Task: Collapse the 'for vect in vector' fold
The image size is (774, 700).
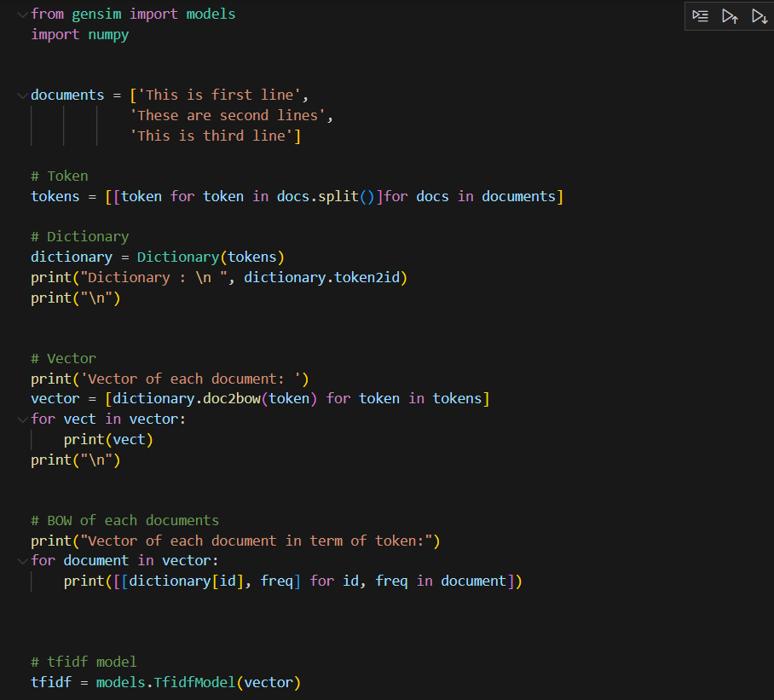Action: (x=22, y=419)
